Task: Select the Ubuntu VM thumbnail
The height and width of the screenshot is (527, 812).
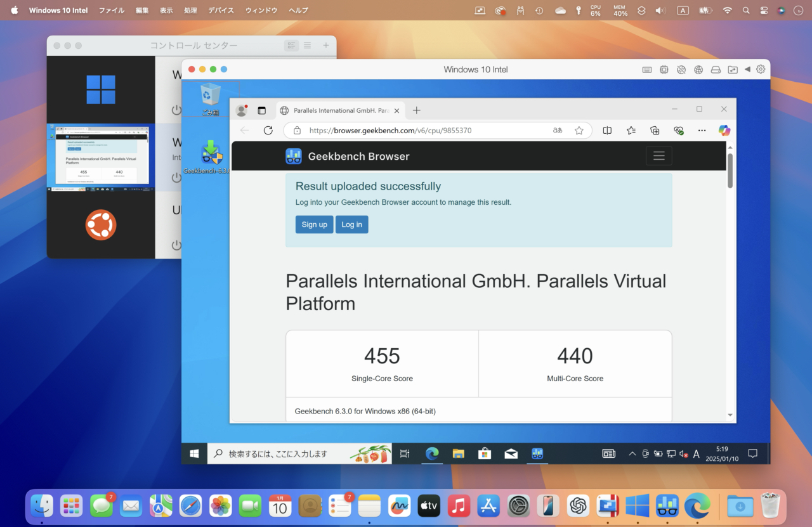Action: pos(101,225)
